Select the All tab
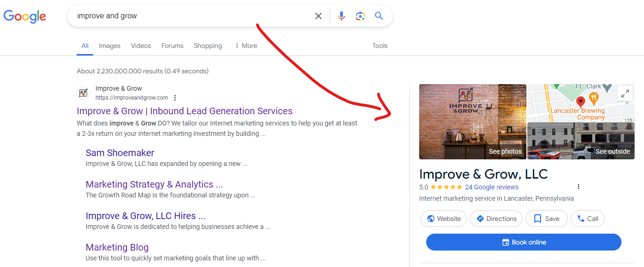The width and height of the screenshot is (644, 267). (85, 46)
